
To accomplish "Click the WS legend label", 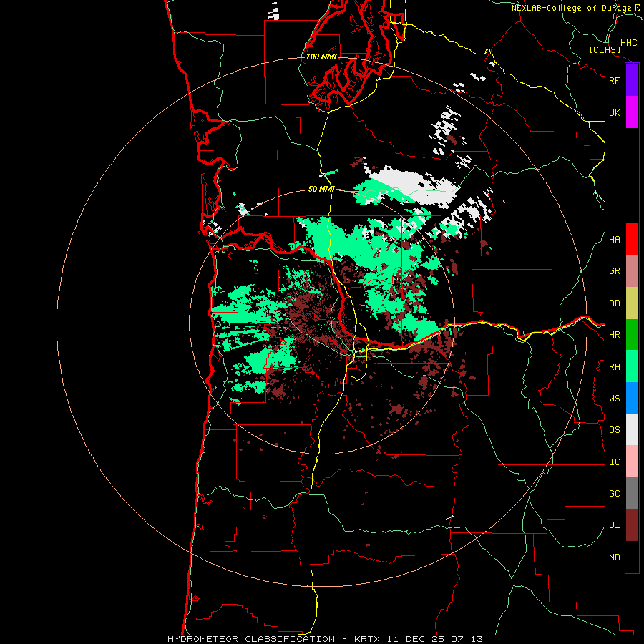I will point(614,399).
